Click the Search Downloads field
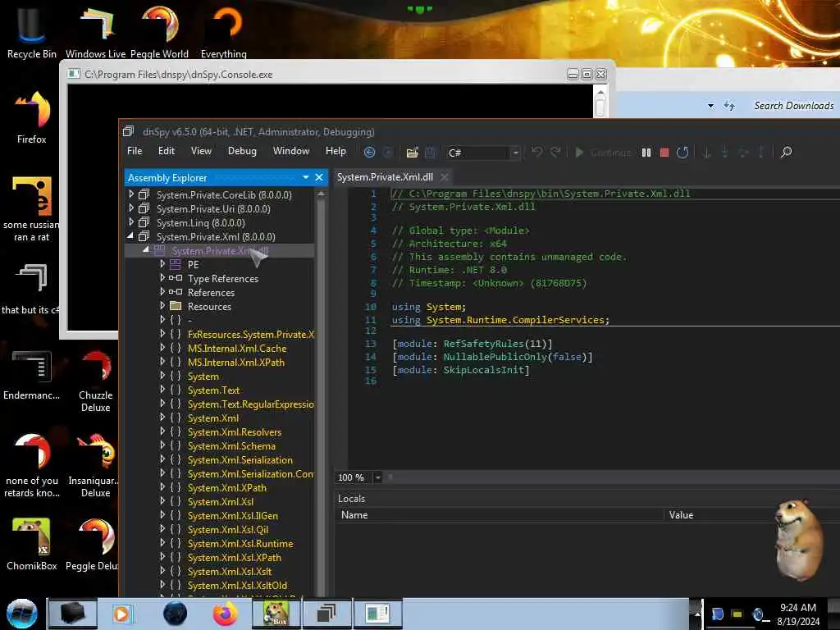 click(x=793, y=106)
